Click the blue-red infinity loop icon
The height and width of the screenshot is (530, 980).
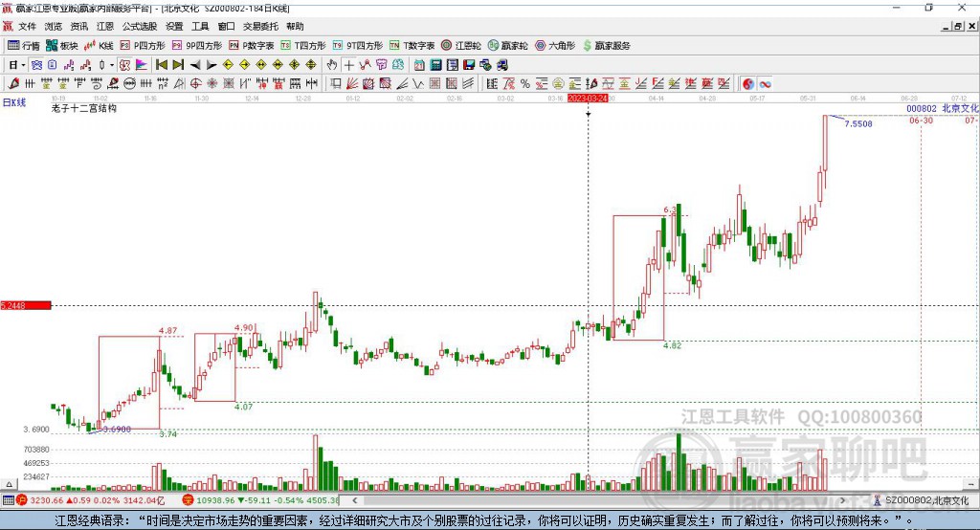[765, 84]
